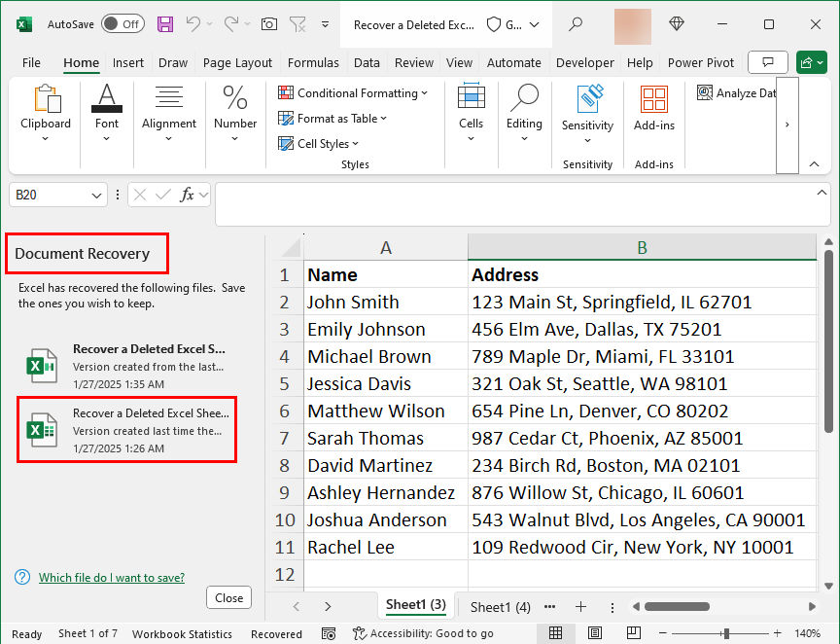The width and height of the screenshot is (840, 644).
Task: Switch to Sheet1 (4) tab
Action: [x=501, y=607]
